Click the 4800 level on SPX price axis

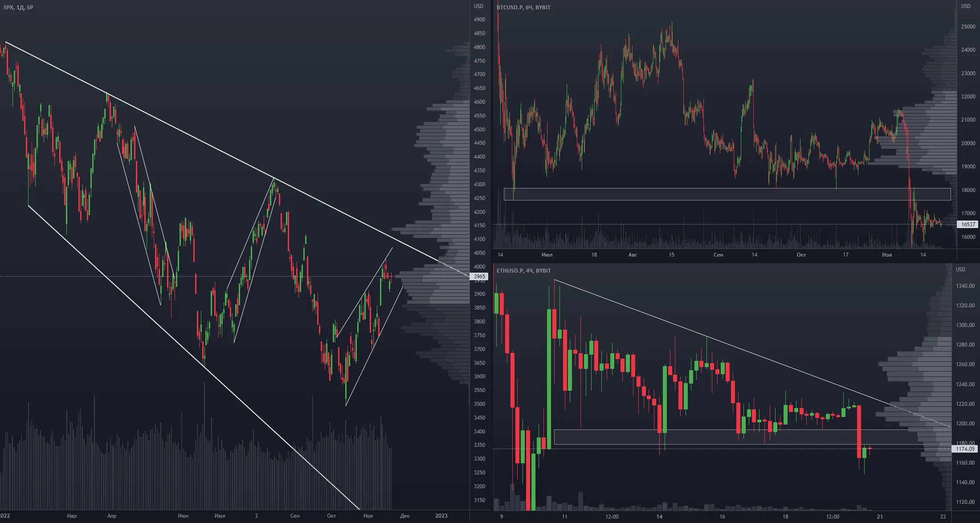click(x=480, y=47)
